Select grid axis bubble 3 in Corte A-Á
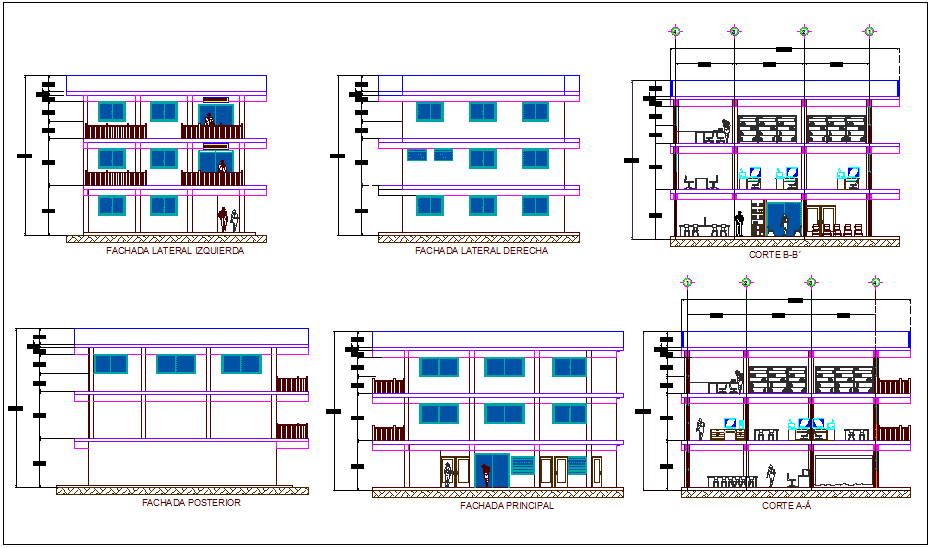 pos(811,282)
